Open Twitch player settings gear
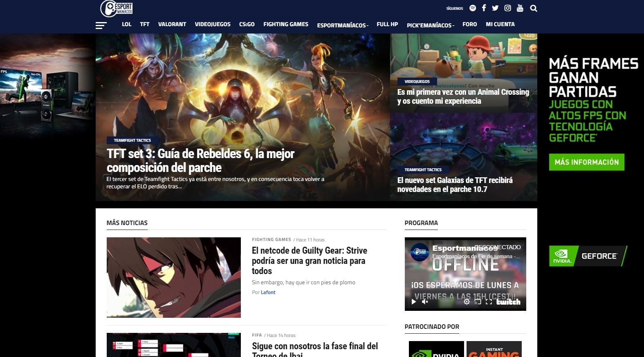The width and height of the screenshot is (644, 357). (x=467, y=302)
